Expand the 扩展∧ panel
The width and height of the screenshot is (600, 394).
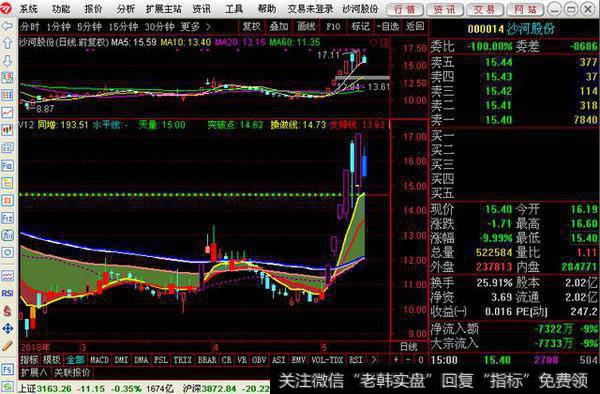coord(34,372)
